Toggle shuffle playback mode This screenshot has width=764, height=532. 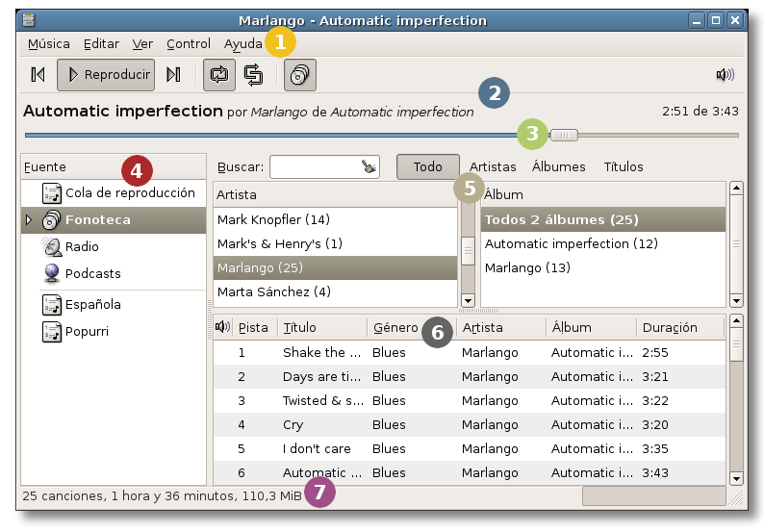point(253,74)
